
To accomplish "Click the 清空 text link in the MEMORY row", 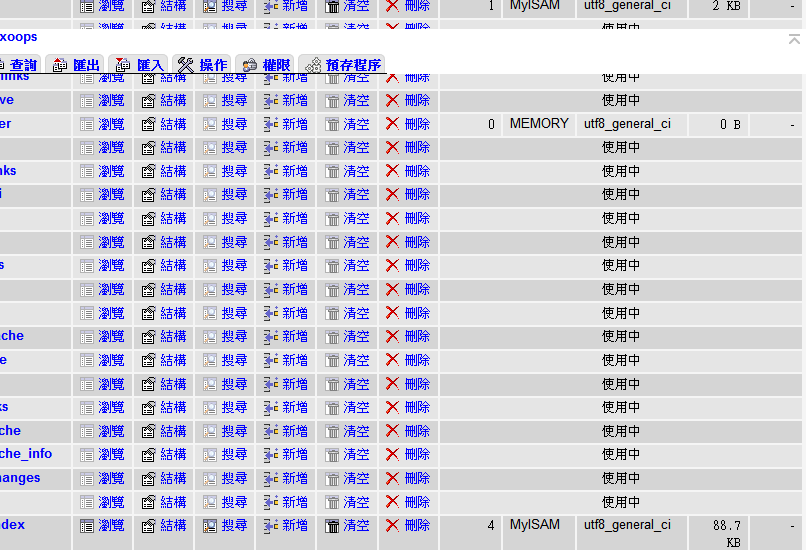I will click(356, 125).
